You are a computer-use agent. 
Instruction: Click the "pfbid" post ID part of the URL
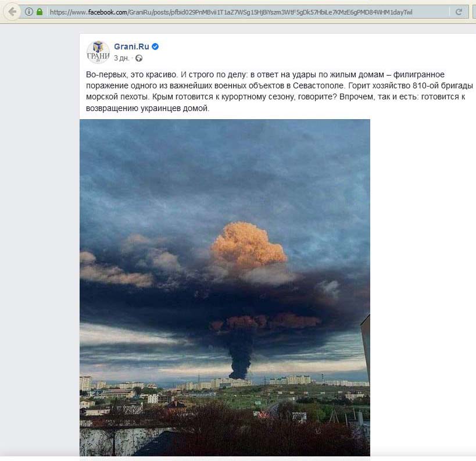point(291,12)
